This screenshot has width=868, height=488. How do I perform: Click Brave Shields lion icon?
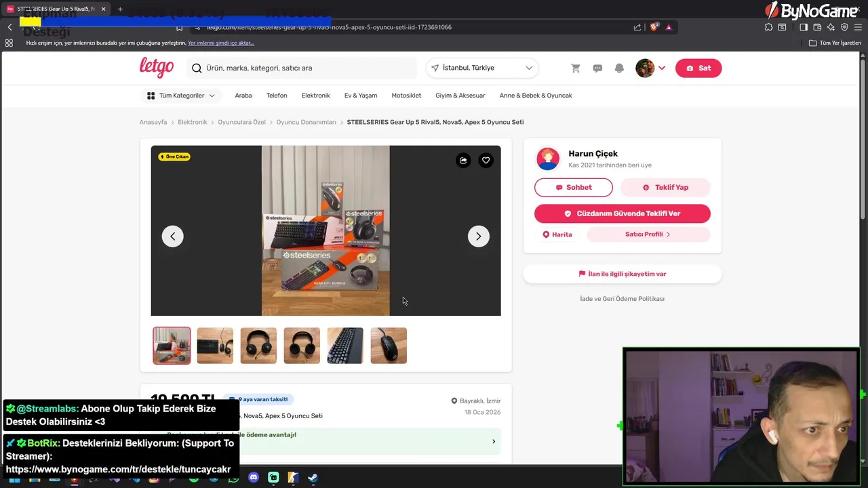coord(654,27)
